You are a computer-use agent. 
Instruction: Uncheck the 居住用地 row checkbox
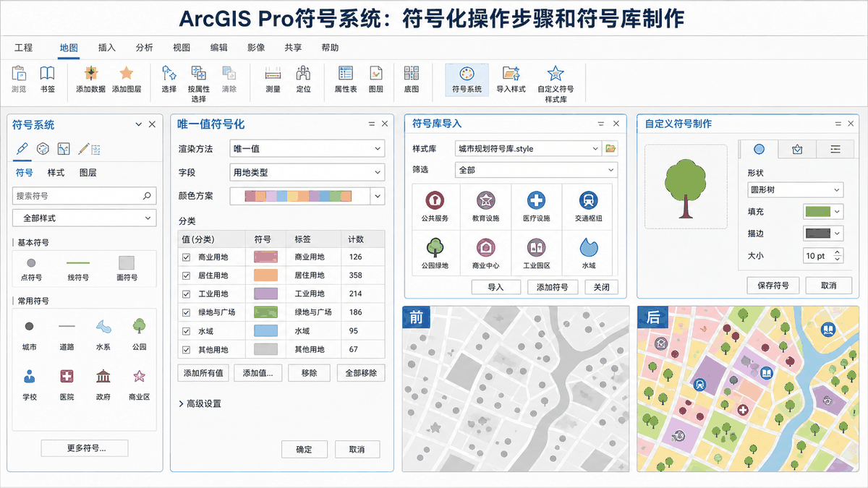[187, 275]
